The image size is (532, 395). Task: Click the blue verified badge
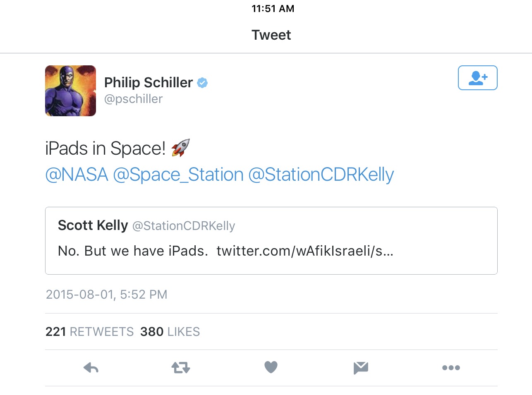coord(202,83)
